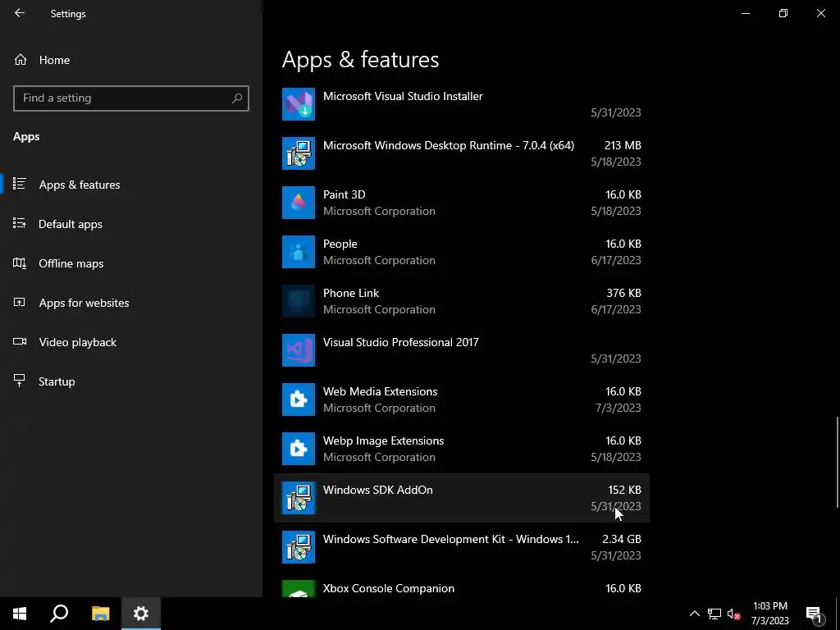Open the taskbar clock and date

point(769,614)
